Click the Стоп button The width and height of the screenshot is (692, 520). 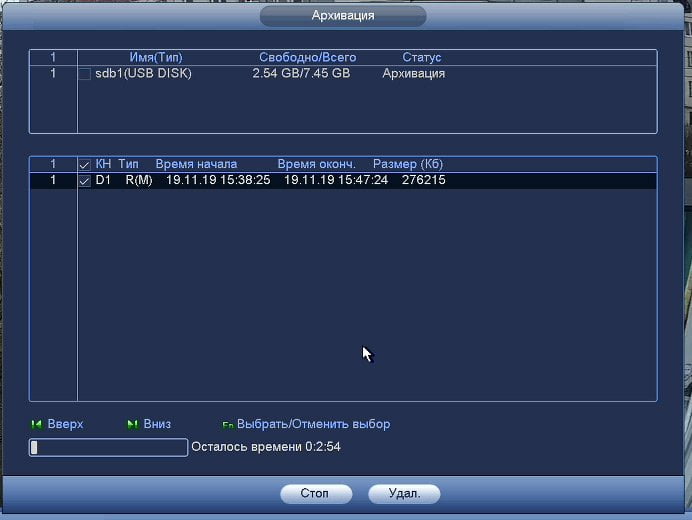(x=316, y=493)
